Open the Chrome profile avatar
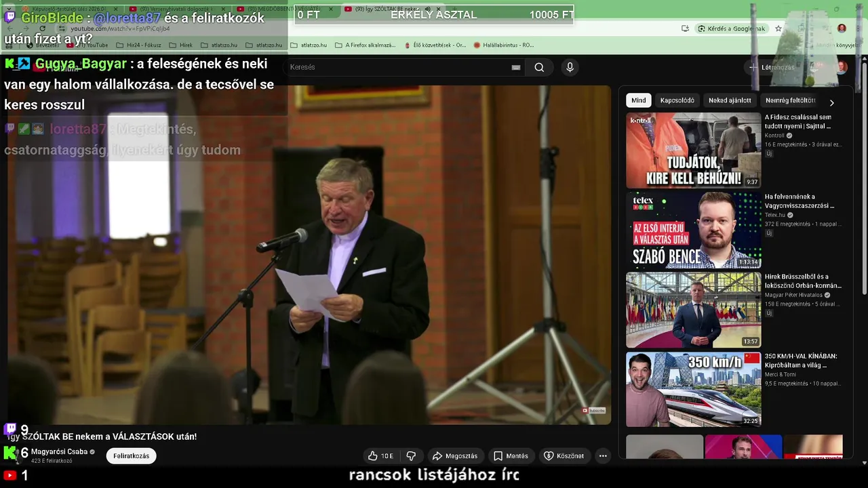The width and height of the screenshot is (868, 488). tap(842, 28)
